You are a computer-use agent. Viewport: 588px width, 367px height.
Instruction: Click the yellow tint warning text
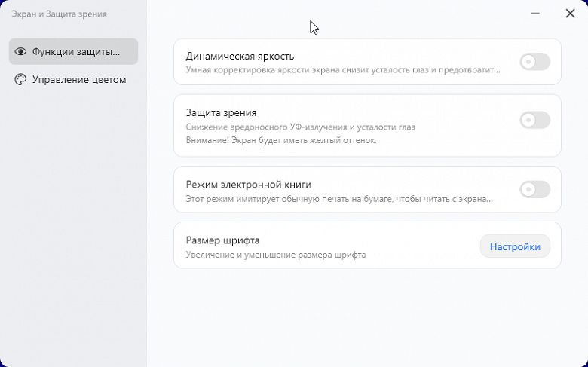[x=280, y=140]
